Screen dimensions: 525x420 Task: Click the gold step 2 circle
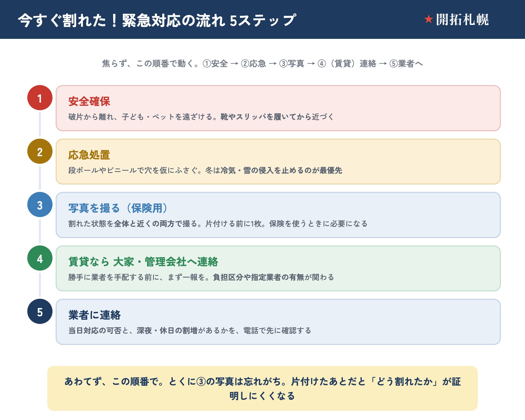pos(40,151)
